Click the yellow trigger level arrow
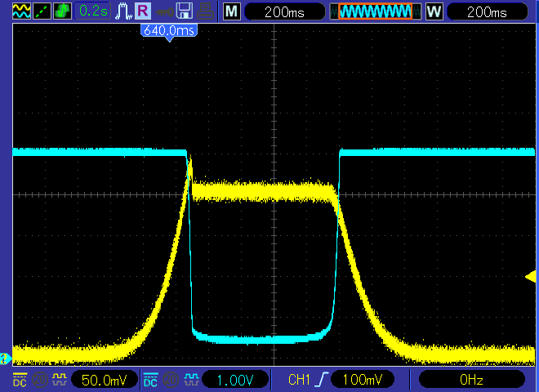The width and height of the screenshot is (539, 392). click(x=531, y=277)
